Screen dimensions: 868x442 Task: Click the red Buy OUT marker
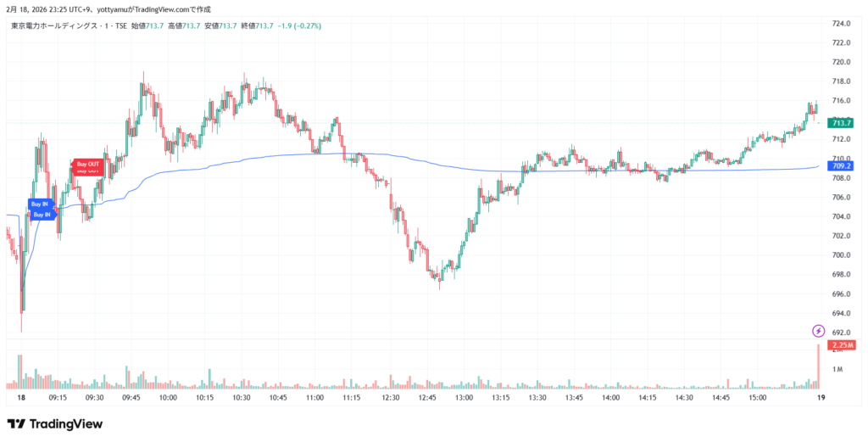pos(87,164)
